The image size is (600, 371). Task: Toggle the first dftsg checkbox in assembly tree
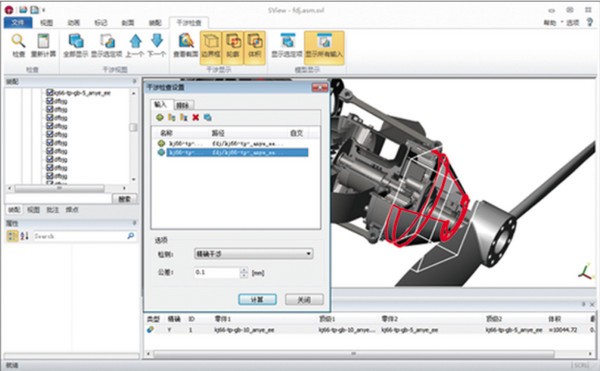[49, 101]
